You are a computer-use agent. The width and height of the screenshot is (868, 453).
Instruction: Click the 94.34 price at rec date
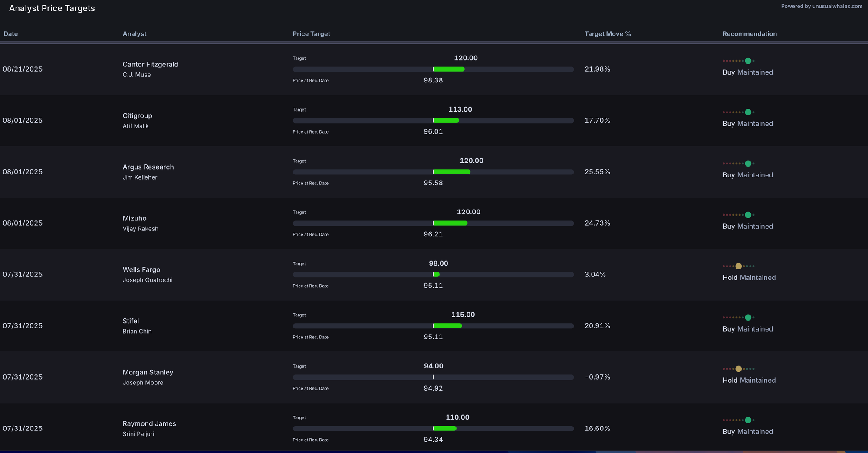[x=433, y=440]
